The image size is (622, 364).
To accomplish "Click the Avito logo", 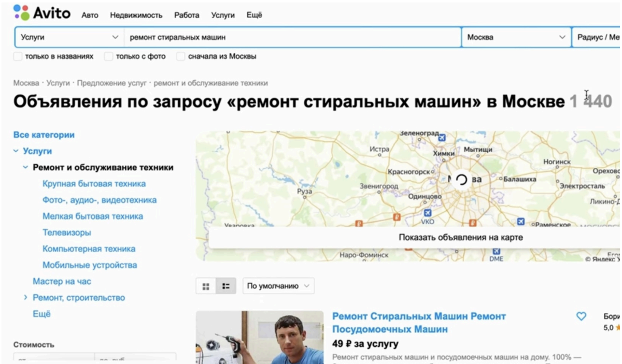I will coord(42,13).
